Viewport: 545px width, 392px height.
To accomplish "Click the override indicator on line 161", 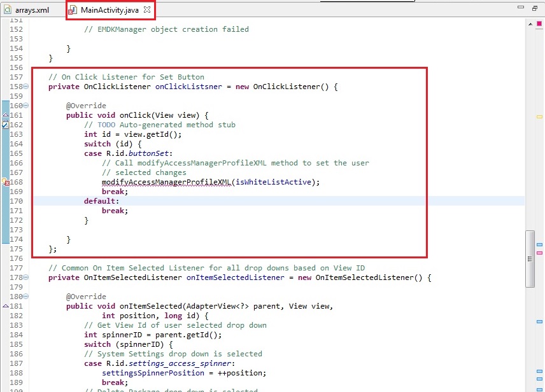I will [x=5, y=115].
